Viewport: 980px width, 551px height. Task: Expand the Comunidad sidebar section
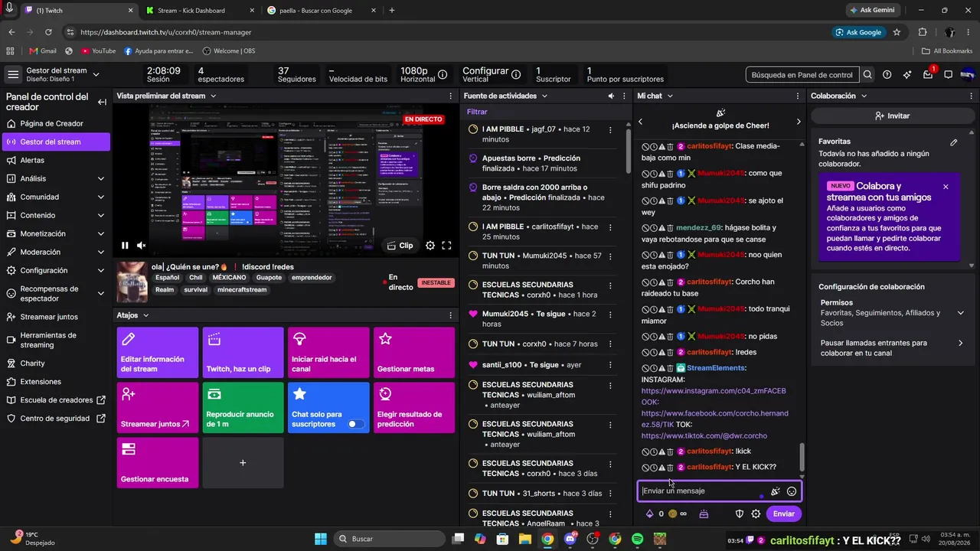click(101, 197)
